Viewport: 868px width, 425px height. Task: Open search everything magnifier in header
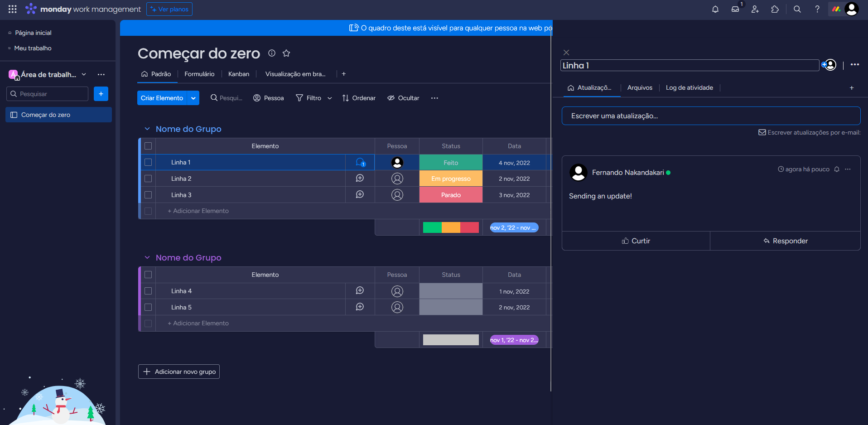[797, 9]
